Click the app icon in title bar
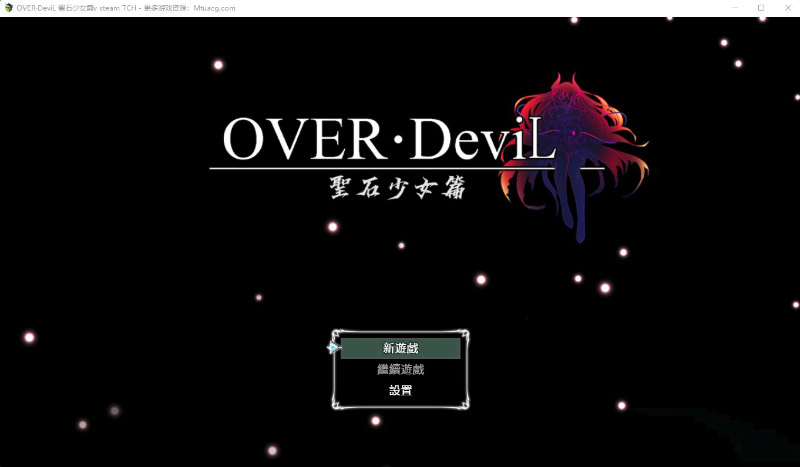The height and width of the screenshot is (467, 800). [8, 8]
